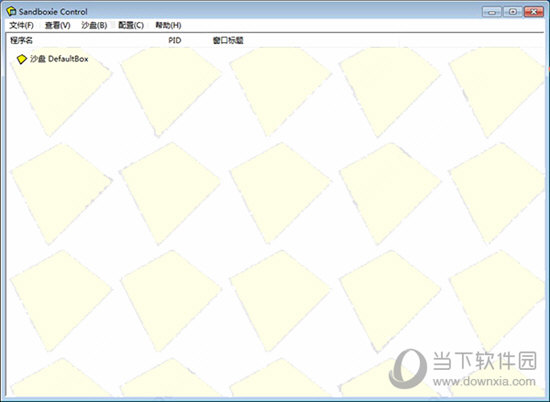Image resolution: width=550 pixels, height=402 pixels.
Task: Sort by 程序名 column header
Action: click(21, 40)
